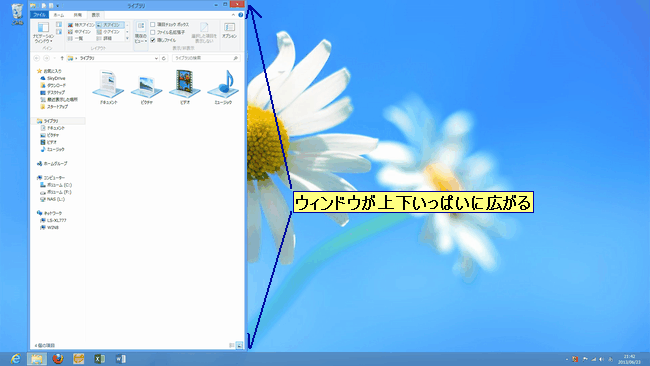Open Internet Explorer from taskbar

pyautogui.click(x=16, y=359)
